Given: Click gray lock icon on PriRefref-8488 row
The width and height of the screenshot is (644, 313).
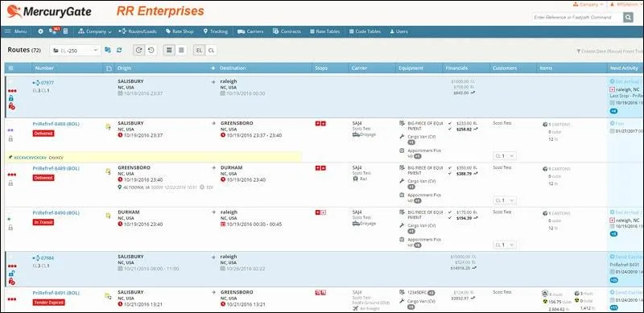Looking at the screenshot, I should 10,139.
